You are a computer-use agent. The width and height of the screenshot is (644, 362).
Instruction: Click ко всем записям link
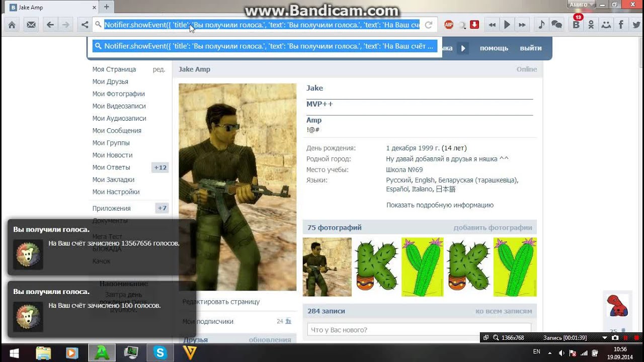(x=504, y=311)
